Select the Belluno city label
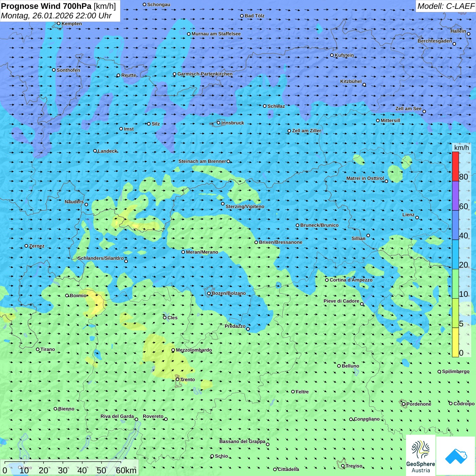The width and height of the screenshot is (476, 476). (x=350, y=366)
